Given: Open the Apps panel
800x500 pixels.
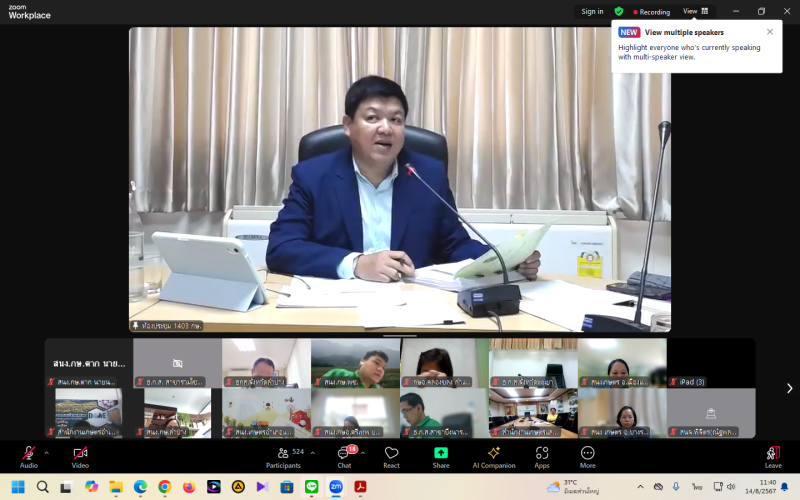Looking at the screenshot, I should [x=541, y=455].
